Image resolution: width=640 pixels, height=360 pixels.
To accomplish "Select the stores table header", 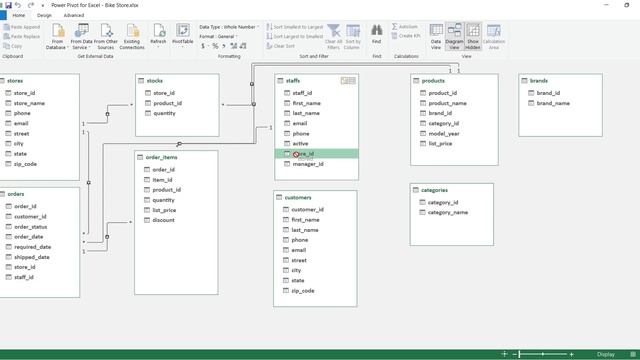I will [x=40, y=81].
